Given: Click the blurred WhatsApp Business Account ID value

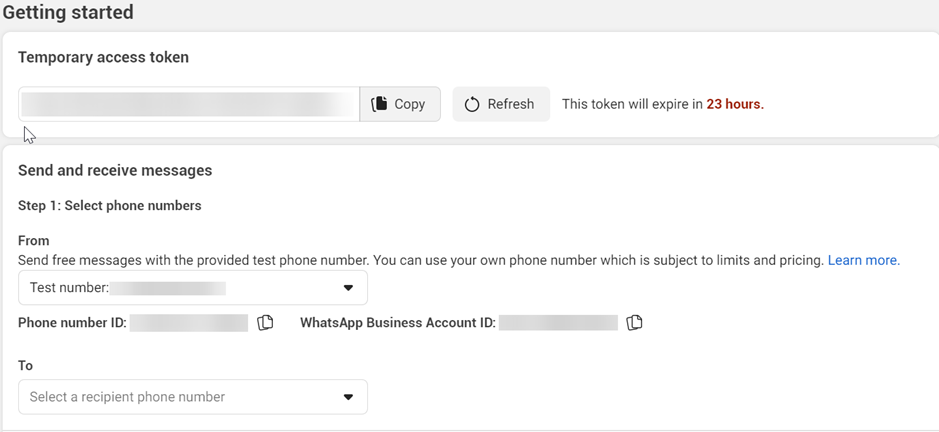Looking at the screenshot, I should point(558,323).
